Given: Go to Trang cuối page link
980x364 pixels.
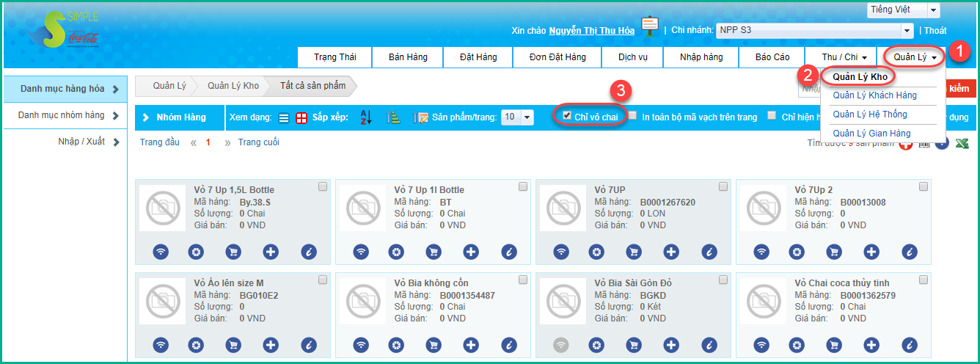Looking at the screenshot, I should coord(258,142).
